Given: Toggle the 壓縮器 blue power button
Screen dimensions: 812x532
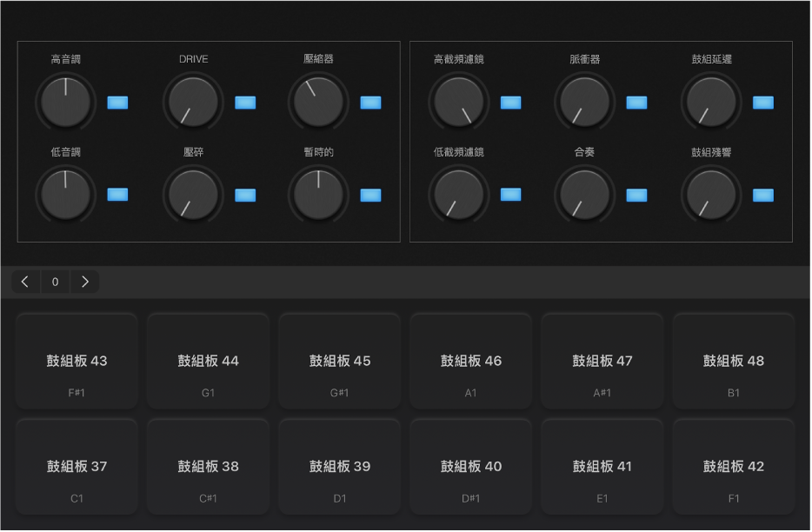Looking at the screenshot, I should click(x=370, y=103).
